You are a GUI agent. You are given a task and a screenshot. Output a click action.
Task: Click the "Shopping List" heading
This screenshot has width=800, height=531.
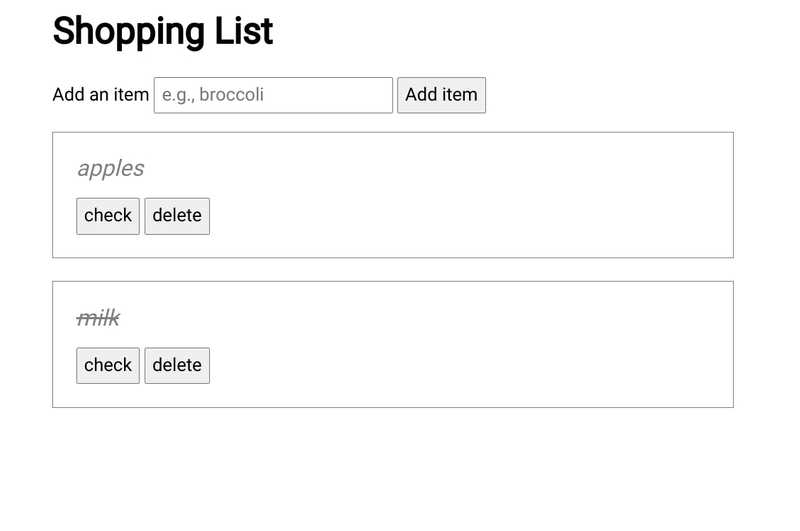163,31
